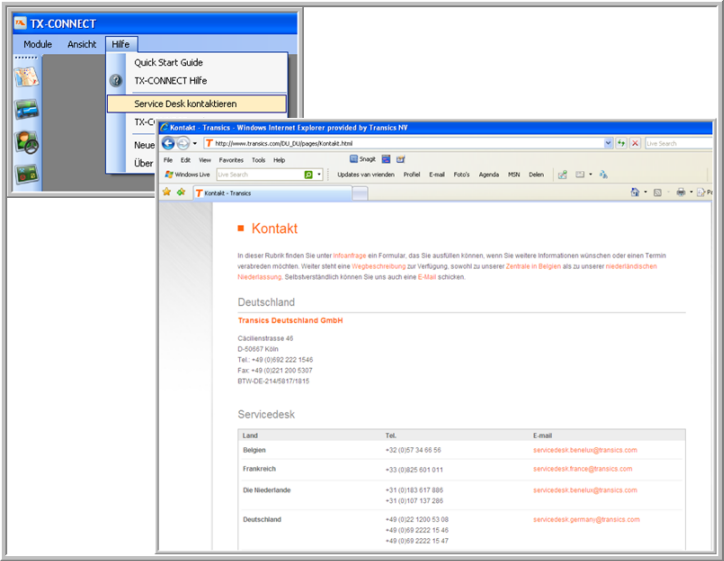This screenshot has height=561, width=724.
Task: Click Foto's in Windows Live toolbar
Action: coord(461,175)
